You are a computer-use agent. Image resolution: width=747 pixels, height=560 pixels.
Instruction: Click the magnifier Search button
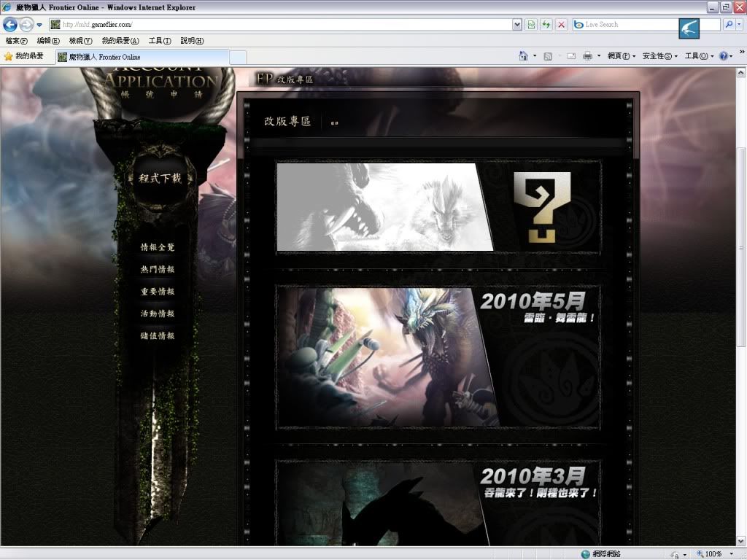coord(729,24)
